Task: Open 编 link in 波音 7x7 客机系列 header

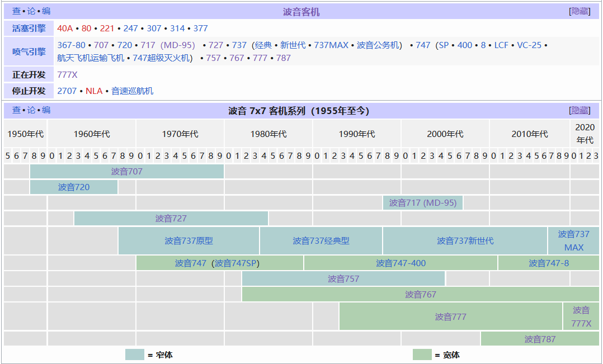Action: pyautogui.click(x=46, y=110)
